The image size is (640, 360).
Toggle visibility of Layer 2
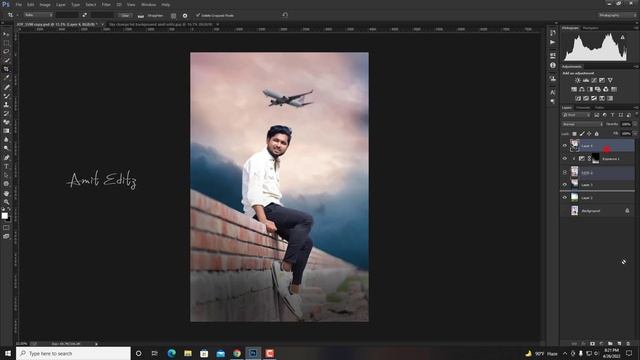click(565, 198)
